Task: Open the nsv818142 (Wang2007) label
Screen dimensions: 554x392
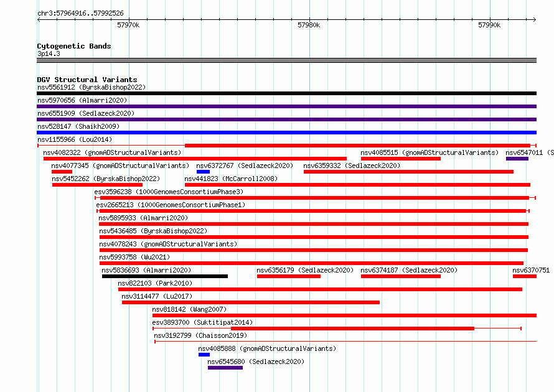Action: pyautogui.click(x=189, y=309)
